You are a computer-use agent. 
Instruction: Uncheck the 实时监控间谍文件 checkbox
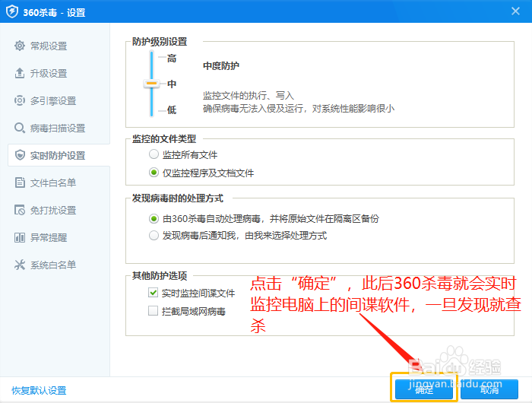153,293
